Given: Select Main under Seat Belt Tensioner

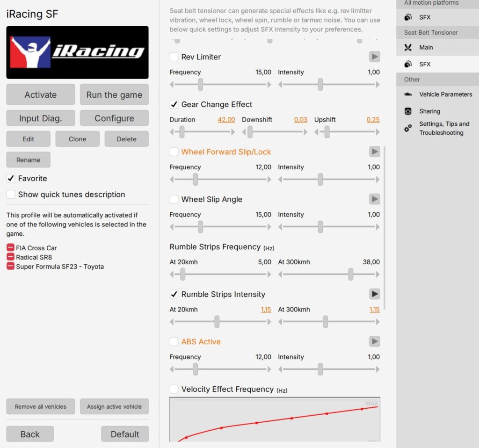Looking at the screenshot, I should [x=426, y=47].
